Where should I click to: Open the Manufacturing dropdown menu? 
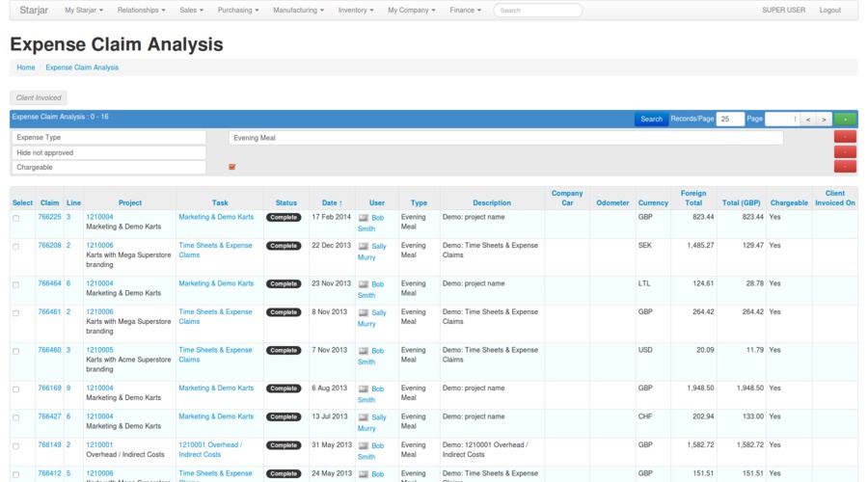click(x=298, y=10)
